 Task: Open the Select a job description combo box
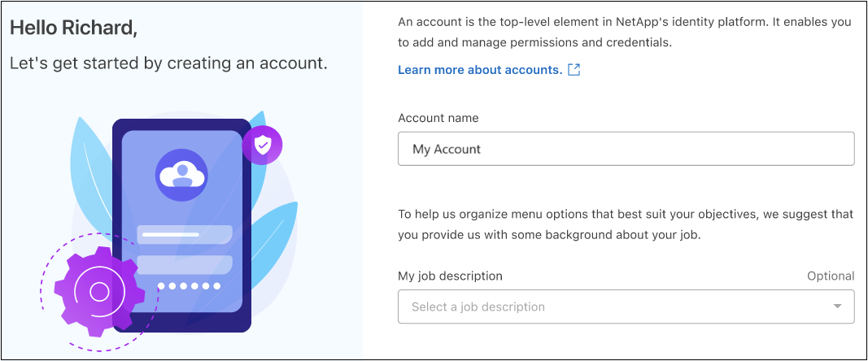(602, 307)
